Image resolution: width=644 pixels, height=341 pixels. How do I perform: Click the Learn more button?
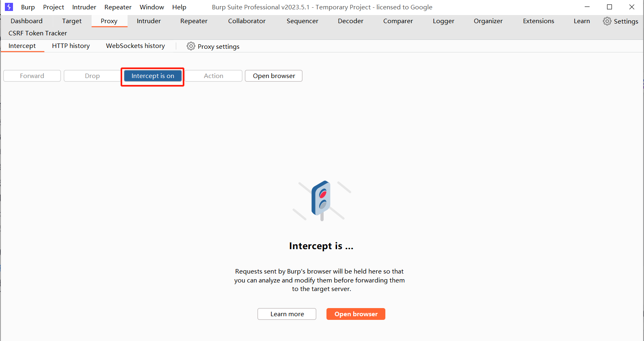click(287, 314)
